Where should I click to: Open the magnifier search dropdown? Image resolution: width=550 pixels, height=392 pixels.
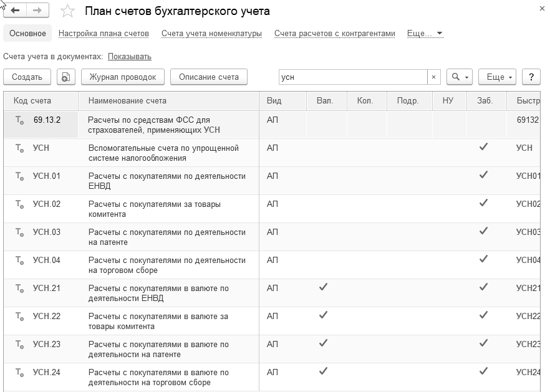point(460,77)
